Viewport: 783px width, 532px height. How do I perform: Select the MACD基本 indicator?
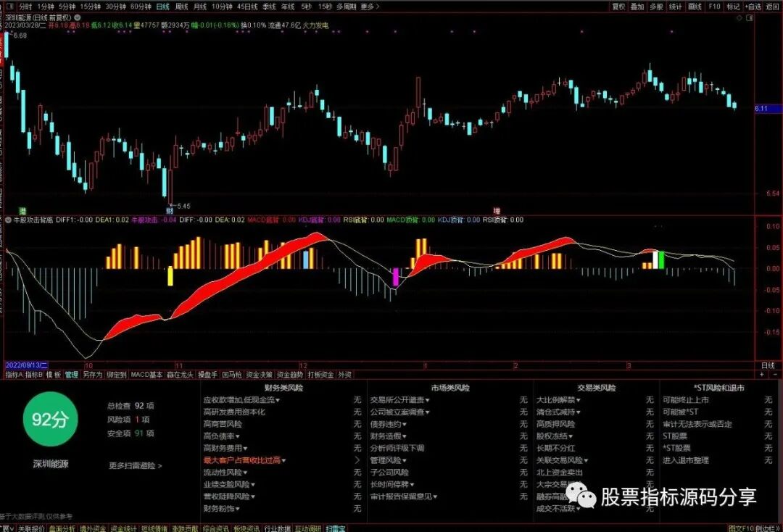coord(146,375)
